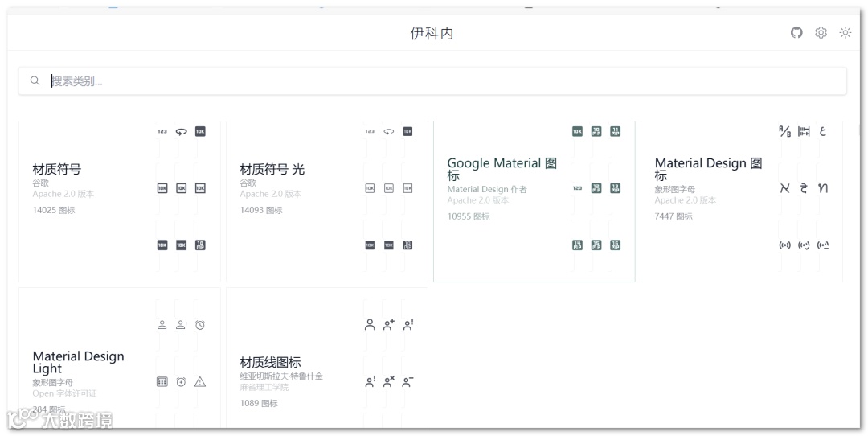Click the 123 icon in 材质符号 光 card
Viewport: 868px width, 436px height.
point(370,131)
